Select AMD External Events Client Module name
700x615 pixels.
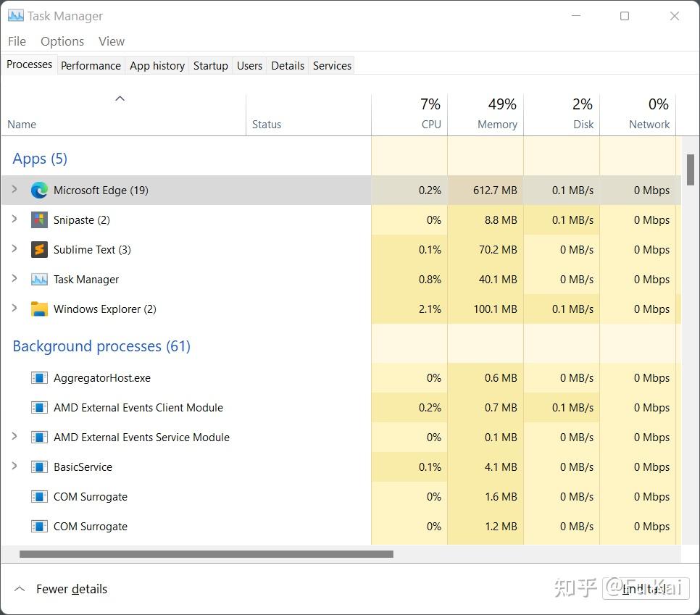point(138,408)
